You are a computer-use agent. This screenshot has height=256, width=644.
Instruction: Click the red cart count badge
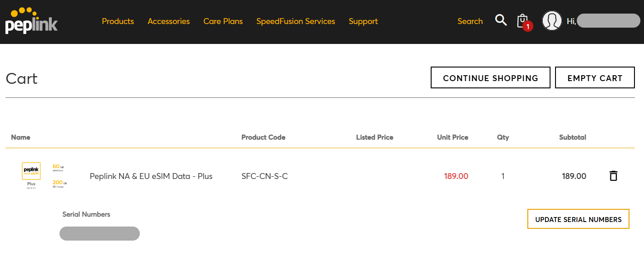pos(527,27)
